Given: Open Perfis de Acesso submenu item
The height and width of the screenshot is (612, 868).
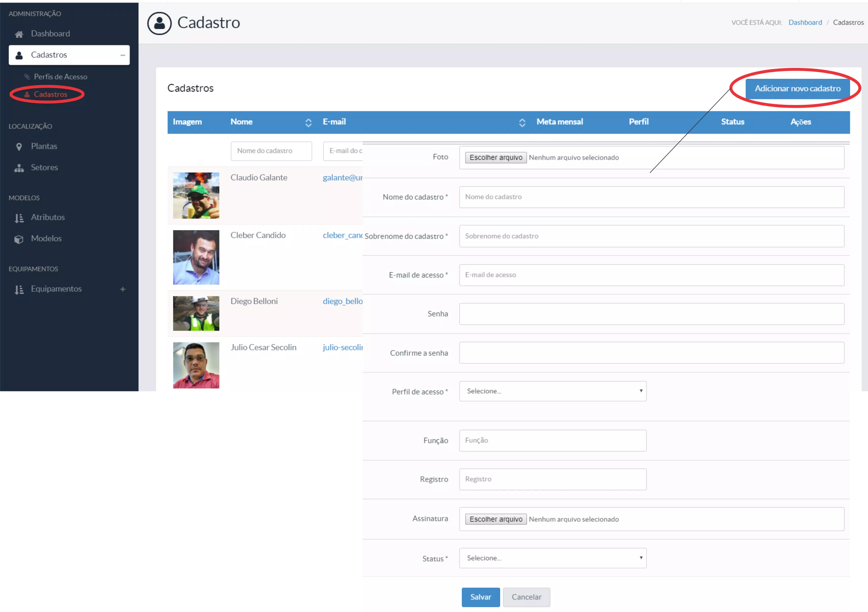Looking at the screenshot, I should tap(61, 77).
